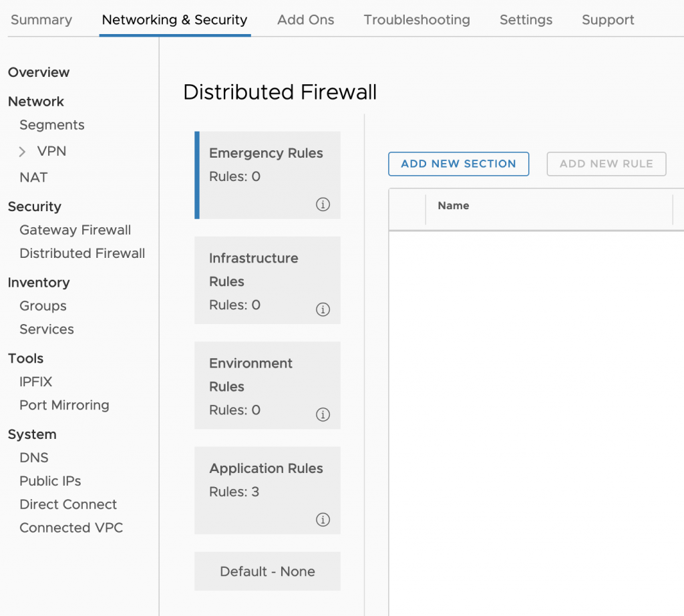This screenshot has width=684, height=616.
Task: Open the Public IPs page
Action: (x=50, y=481)
